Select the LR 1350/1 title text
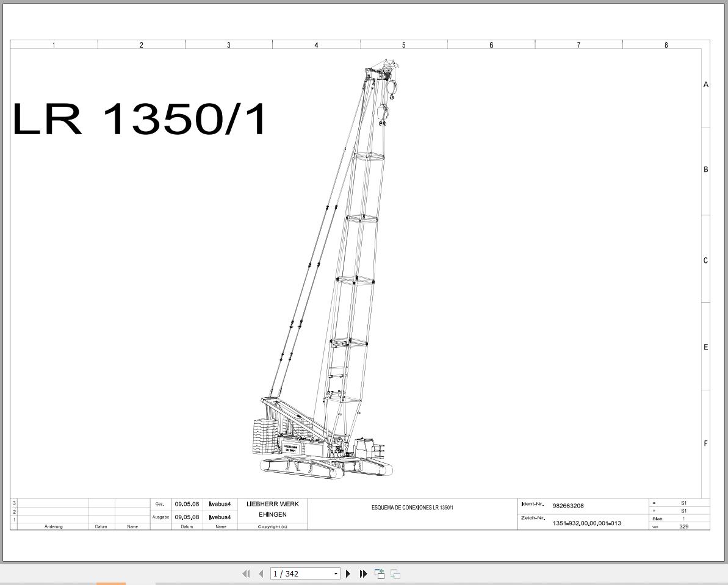This screenshot has height=585, width=728. tap(140, 120)
